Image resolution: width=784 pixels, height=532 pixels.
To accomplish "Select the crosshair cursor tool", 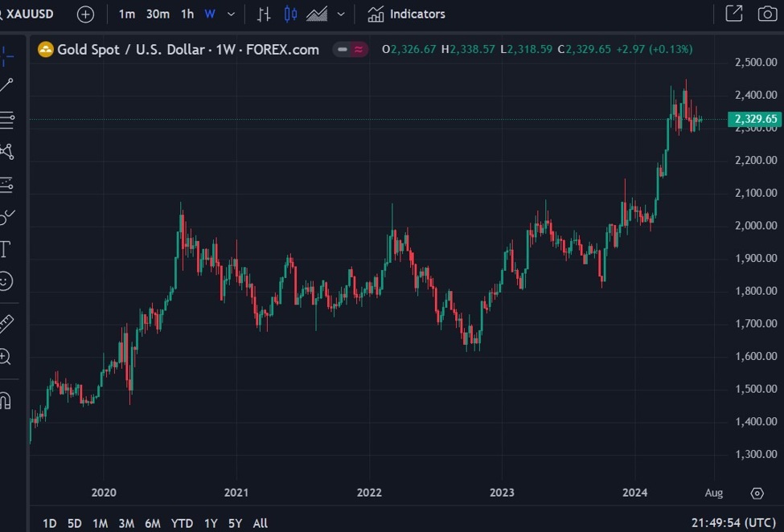I will pos(6,55).
